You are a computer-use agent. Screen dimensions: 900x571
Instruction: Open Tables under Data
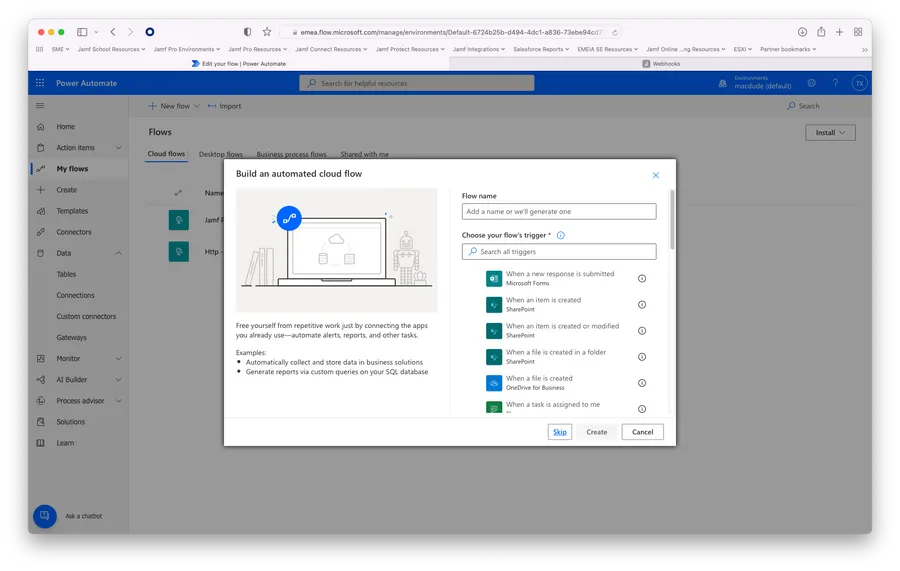pyautogui.click(x=66, y=274)
